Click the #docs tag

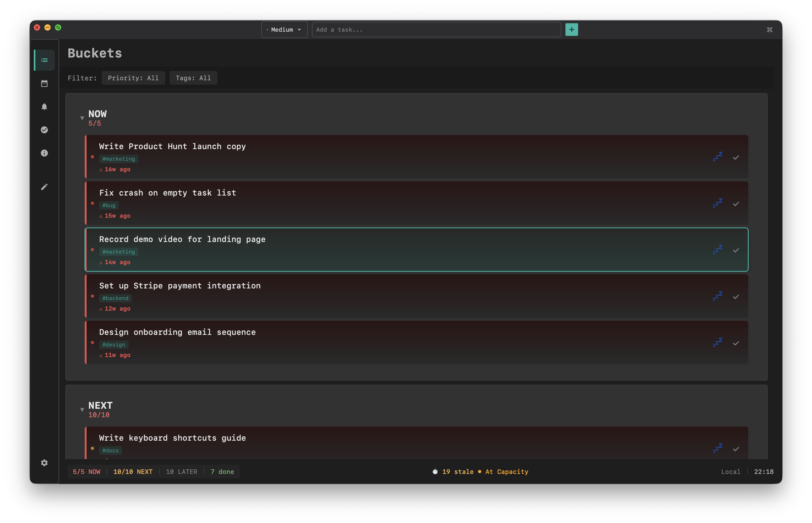[110, 450]
